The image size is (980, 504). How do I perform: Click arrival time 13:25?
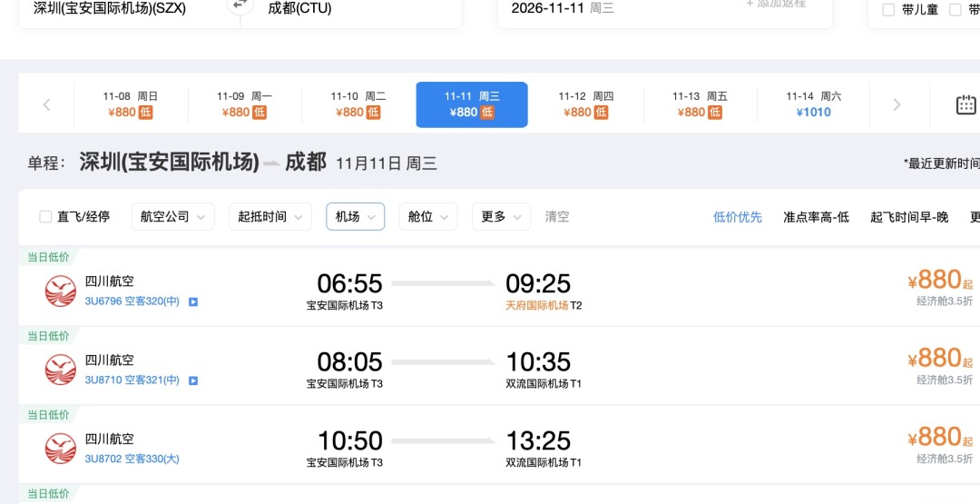point(538,440)
